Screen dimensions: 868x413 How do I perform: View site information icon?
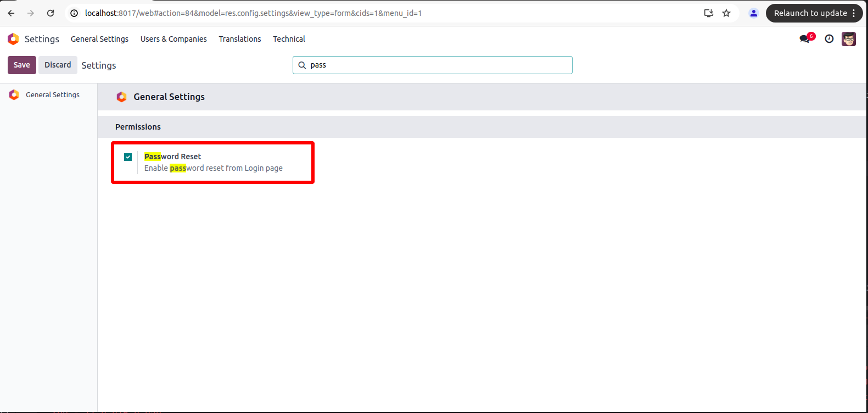74,13
